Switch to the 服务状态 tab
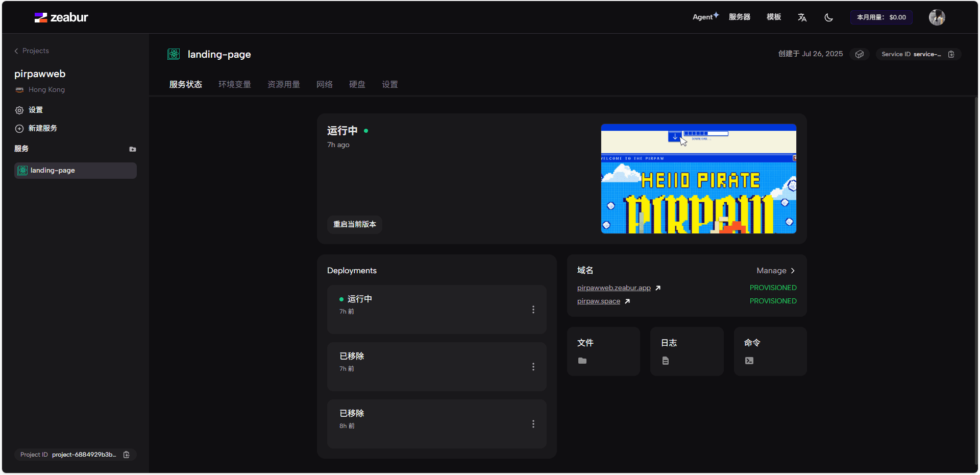980x475 pixels. point(186,84)
